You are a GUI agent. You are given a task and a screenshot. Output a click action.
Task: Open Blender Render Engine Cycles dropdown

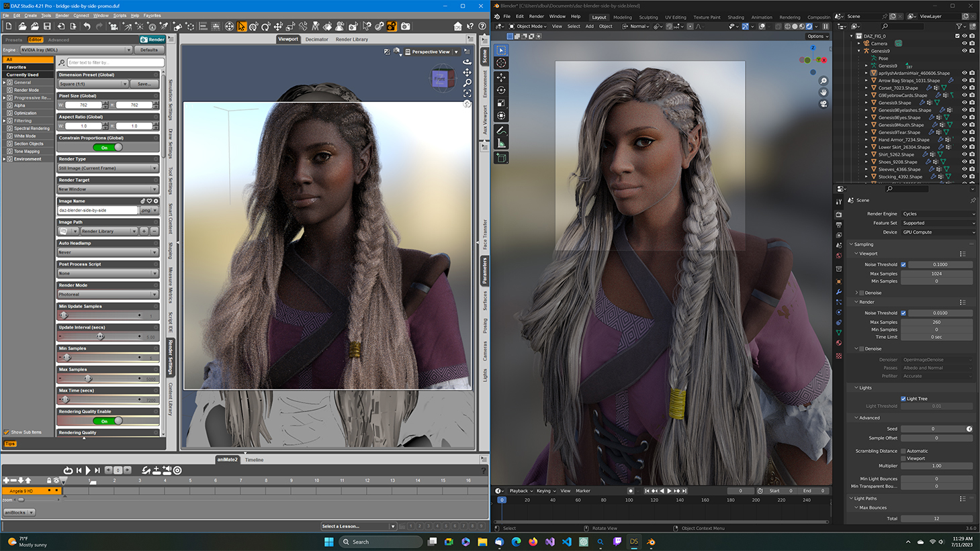pyautogui.click(x=938, y=214)
